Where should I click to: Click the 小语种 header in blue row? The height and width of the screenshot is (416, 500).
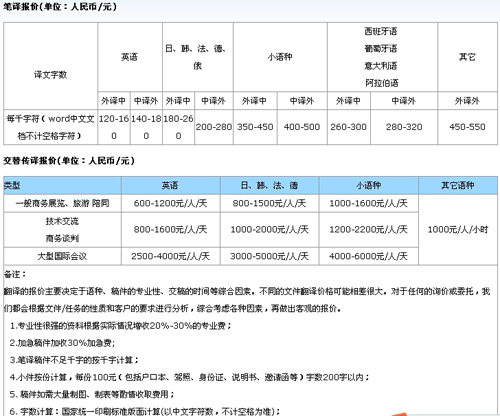point(368,186)
